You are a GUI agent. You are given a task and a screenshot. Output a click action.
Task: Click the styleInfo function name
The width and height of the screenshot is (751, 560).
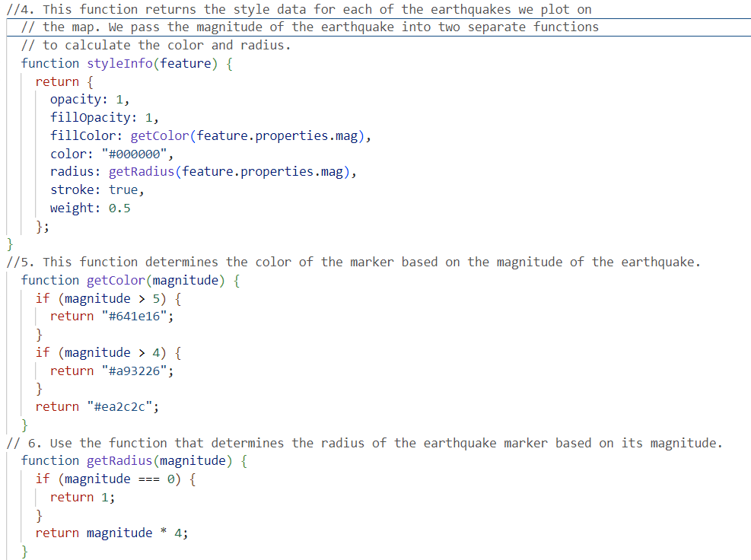pos(119,63)
